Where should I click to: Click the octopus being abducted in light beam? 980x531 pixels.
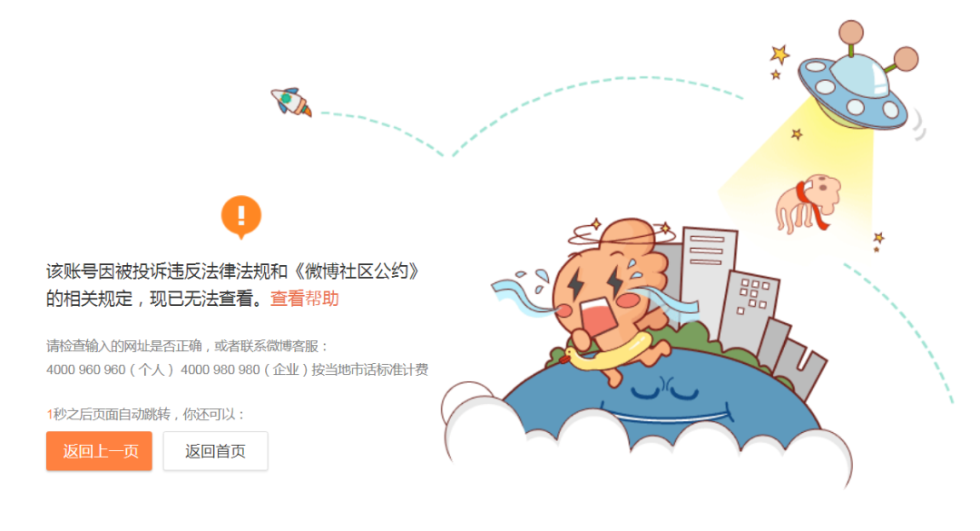point(808,203)
